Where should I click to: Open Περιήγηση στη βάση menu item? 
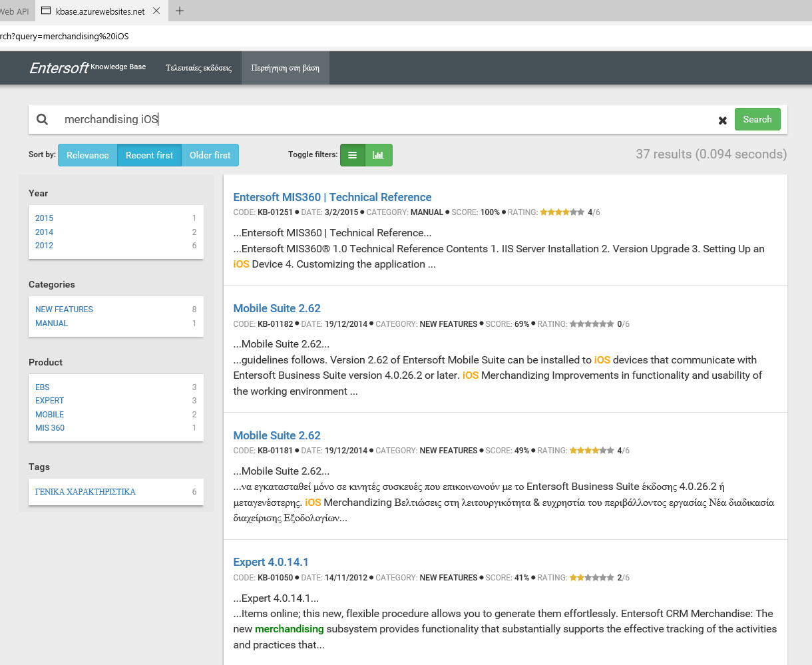[x=285, y=68]
